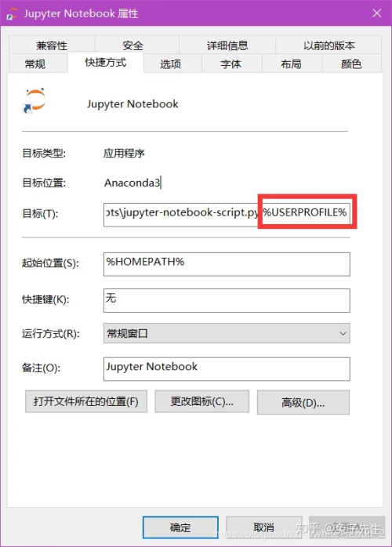Viewport: 392px width, 547px height.
Task: Open the 详细信息 tab
Action: click(x=227, y=45)
